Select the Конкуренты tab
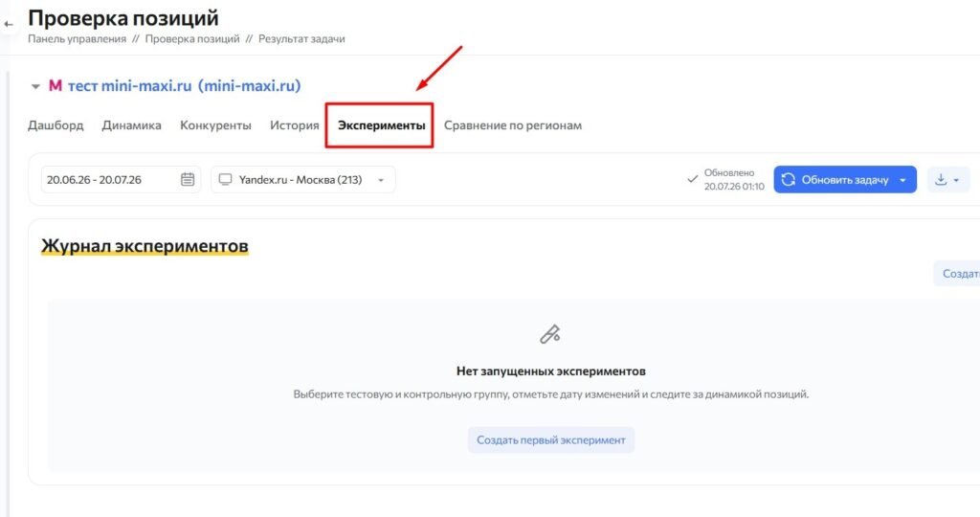The width and height of the screenshot is (980, 517). 215,125
